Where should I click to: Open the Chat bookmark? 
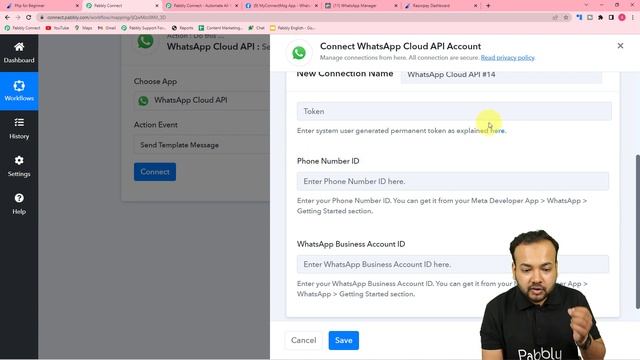[256, 28]
